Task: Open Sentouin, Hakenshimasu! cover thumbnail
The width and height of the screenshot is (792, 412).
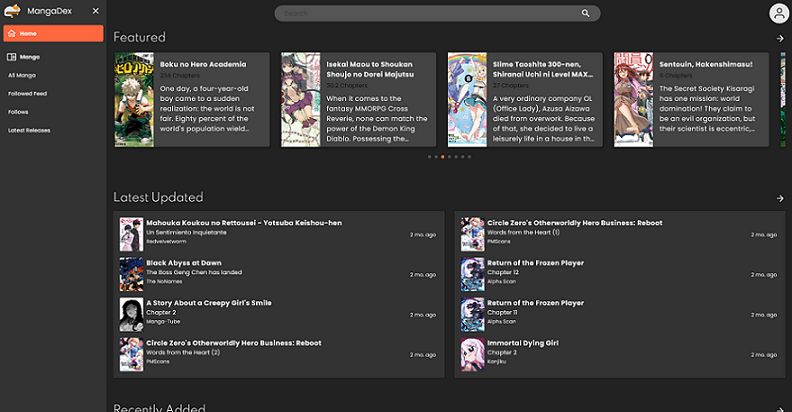Action: click(633, 100)
